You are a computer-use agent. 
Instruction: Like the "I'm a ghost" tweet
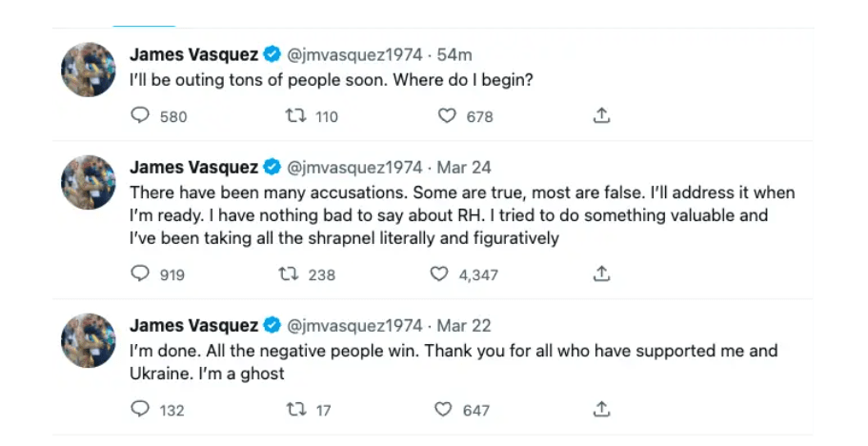pyautogui.click(x=443, y=410)
